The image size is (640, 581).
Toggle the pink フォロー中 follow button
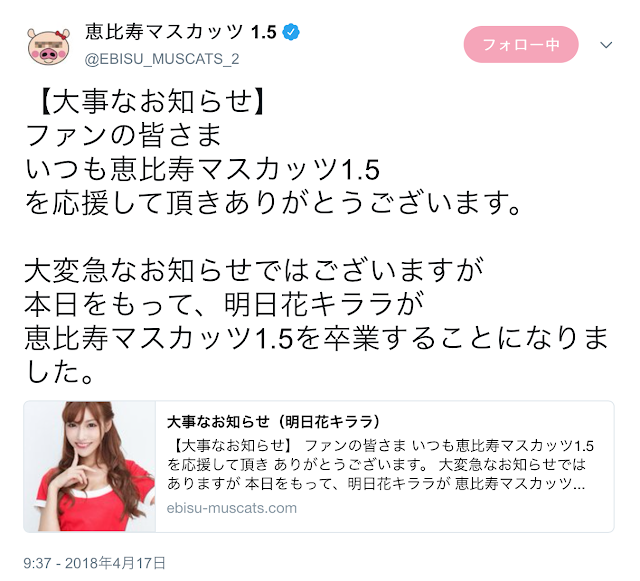coord(521,45)
